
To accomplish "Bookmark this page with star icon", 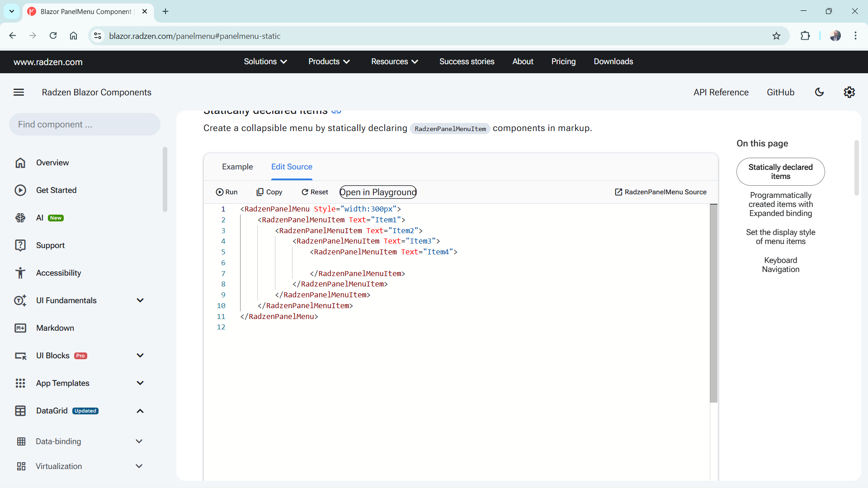I will (x=776, y=36).
